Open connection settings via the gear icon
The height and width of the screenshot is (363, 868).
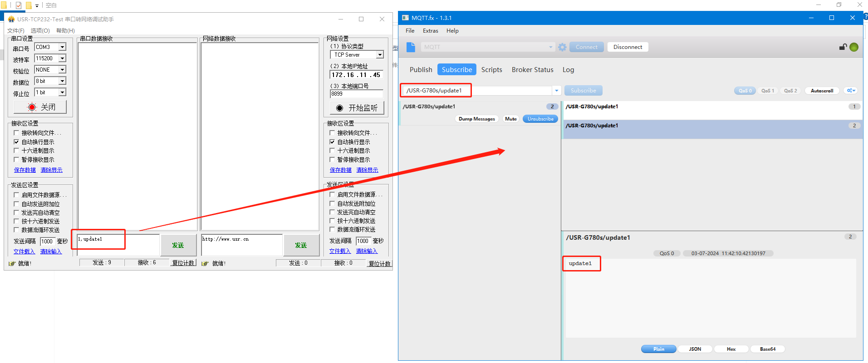tap(562, 47)
